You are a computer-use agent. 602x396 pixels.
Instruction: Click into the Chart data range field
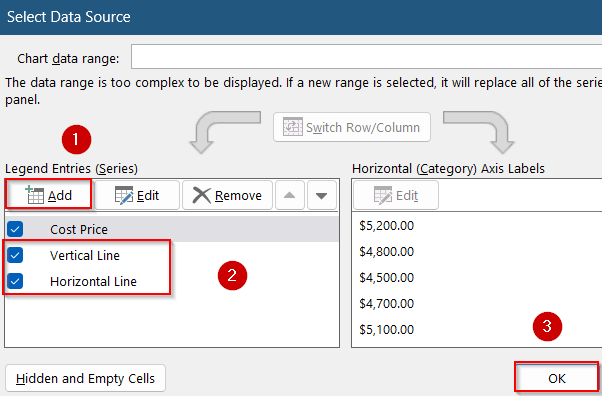click(366, 57)
